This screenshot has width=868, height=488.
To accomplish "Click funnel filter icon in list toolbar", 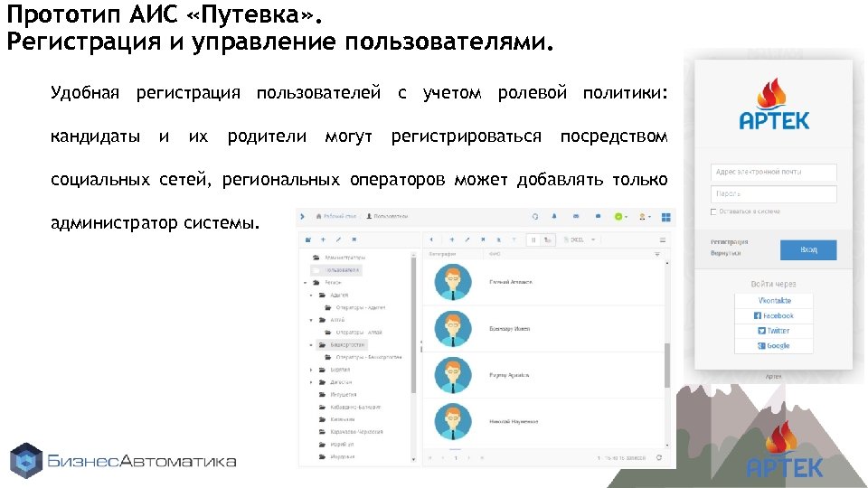I will tap(514, 239).
